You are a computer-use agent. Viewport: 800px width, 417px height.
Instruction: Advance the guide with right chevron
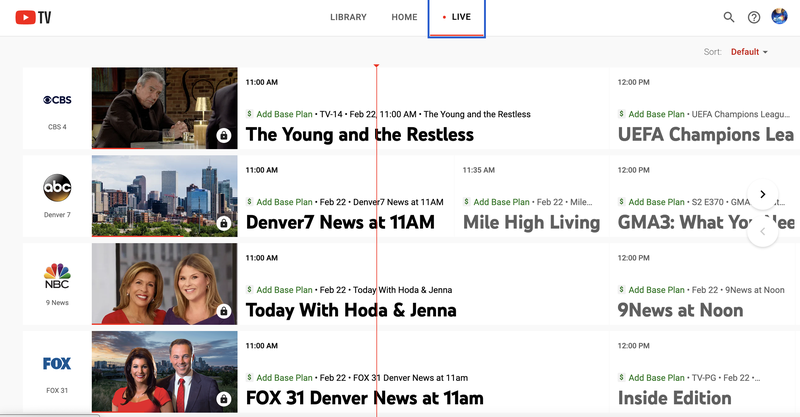pyautogui.click(x=763, y=194)
